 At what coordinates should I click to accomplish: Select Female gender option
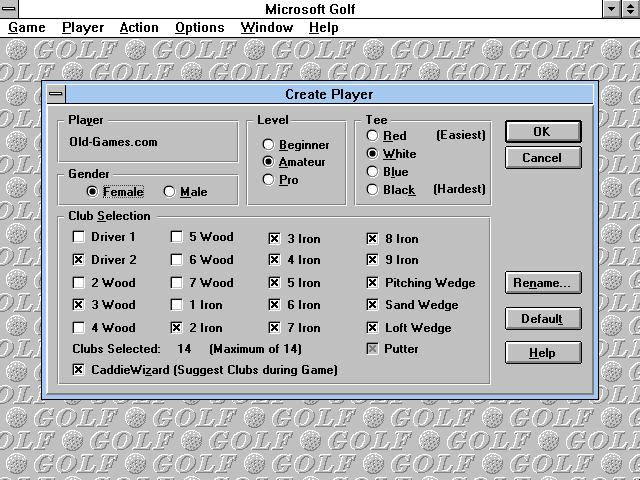coord(116,191)
